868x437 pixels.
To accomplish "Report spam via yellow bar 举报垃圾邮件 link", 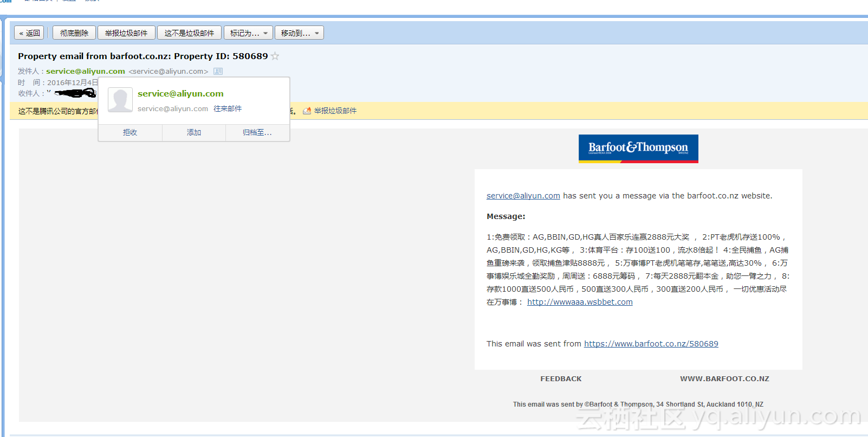I will coord(335,111).
